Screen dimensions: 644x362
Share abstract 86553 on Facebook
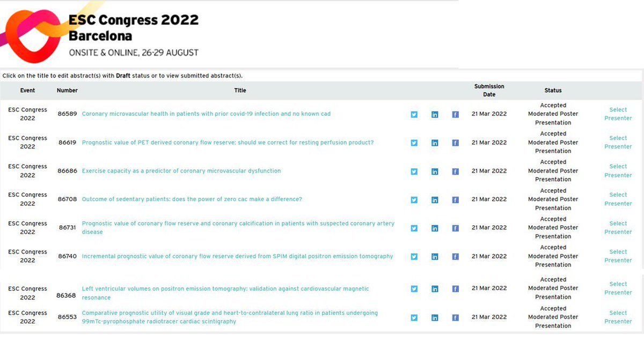point(455,317)
